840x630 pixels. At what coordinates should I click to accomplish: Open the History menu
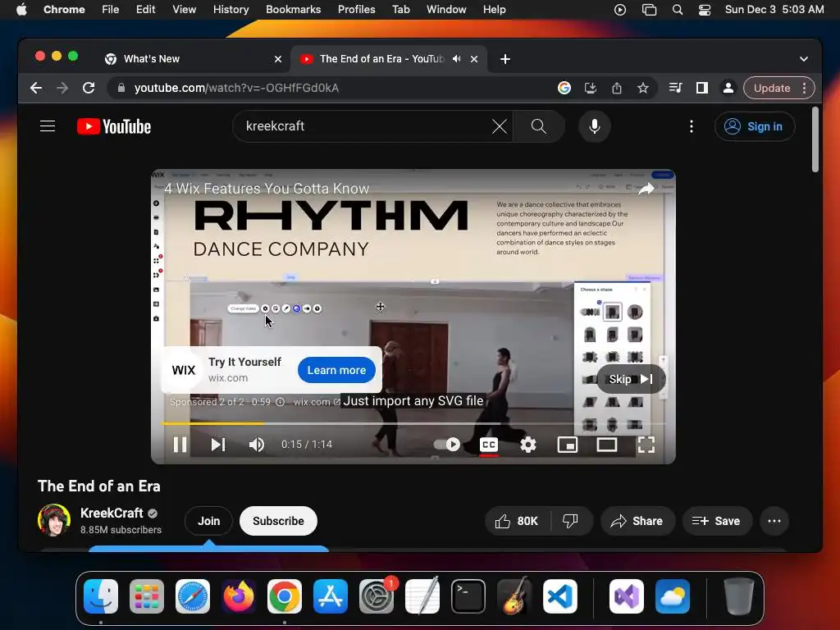[x=231, y=10]
